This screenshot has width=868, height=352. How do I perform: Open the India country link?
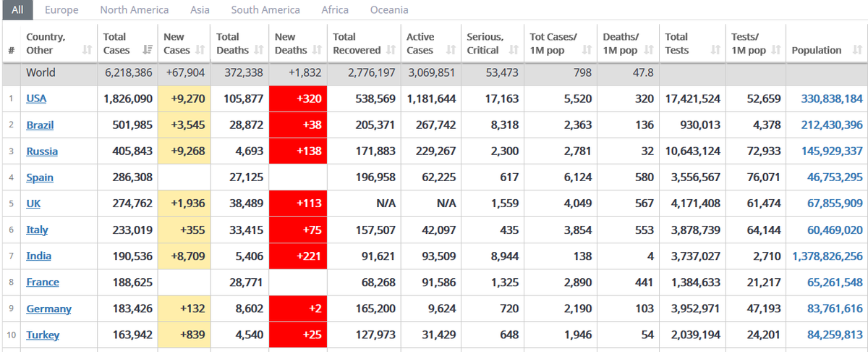point(39,256)
